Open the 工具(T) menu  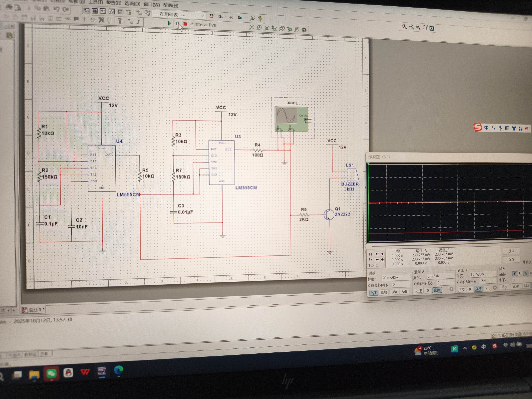tap(95, 2)
